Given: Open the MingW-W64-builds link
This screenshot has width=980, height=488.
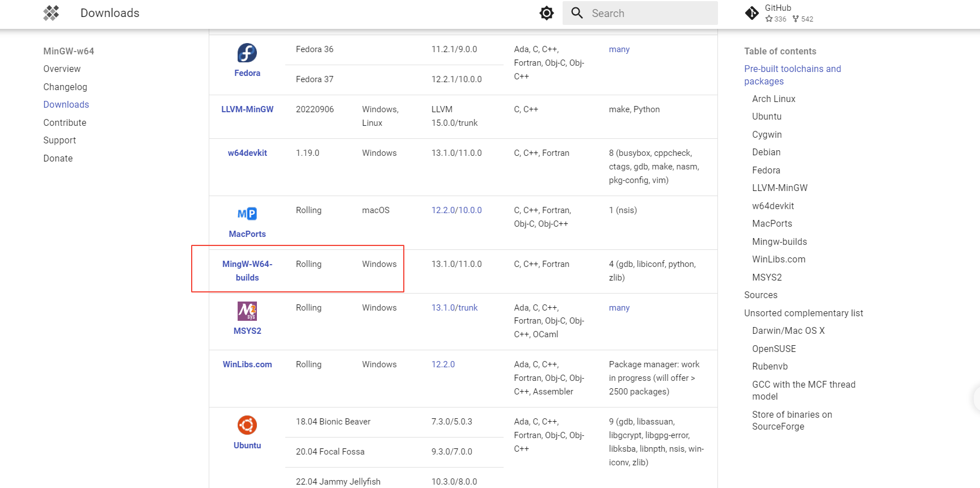Looking at the screenshot, I should click(247, 271).
